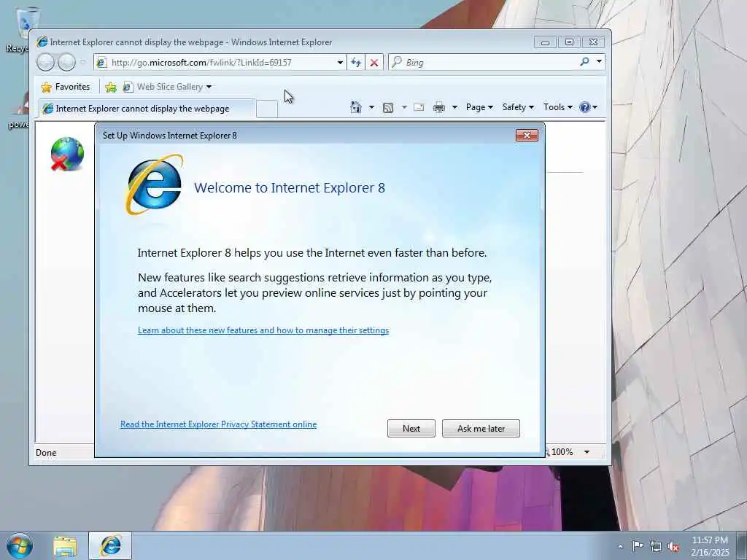Click Add to Favorites Bar star icon
The image size is (747, 560).
tap(111, 87)
